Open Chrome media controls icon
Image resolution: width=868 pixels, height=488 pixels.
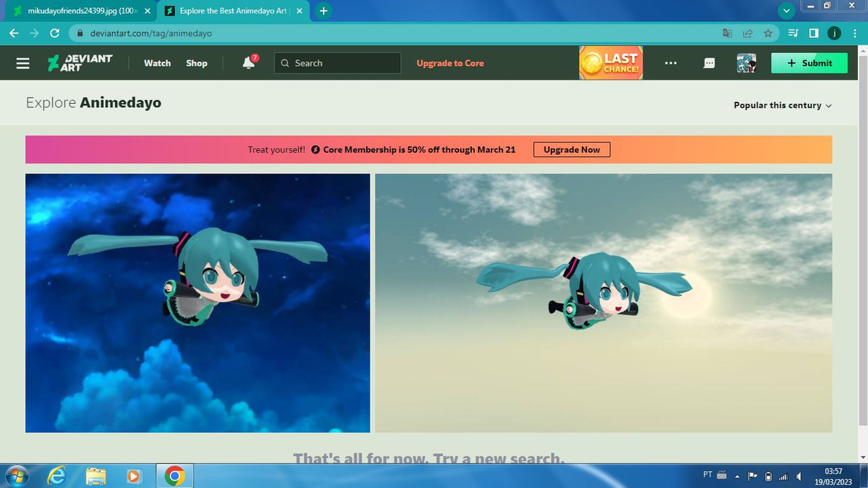(793, 33)
